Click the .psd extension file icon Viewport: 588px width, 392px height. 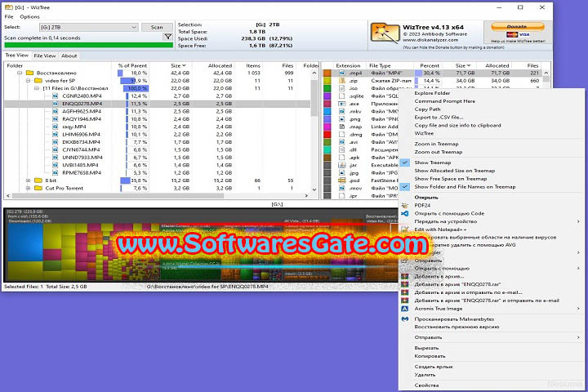(x=342, y=180)
